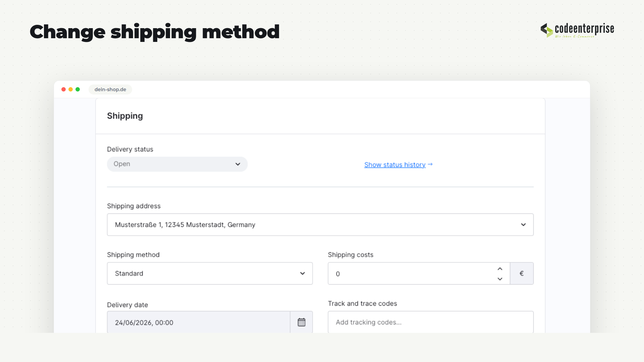Click the Shipping costs label
The image size is (644, 362).
pyautogui.click(x=351, y=255)
